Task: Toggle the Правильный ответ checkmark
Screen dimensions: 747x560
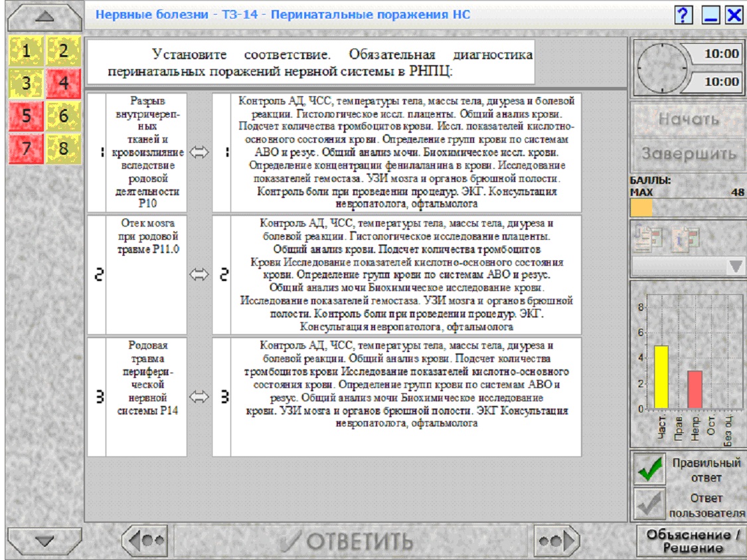Action: point(649,470)
